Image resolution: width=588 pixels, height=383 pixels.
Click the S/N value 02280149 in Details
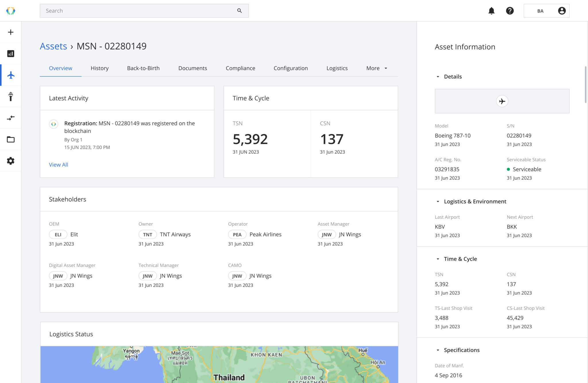[x=519, y=136]
